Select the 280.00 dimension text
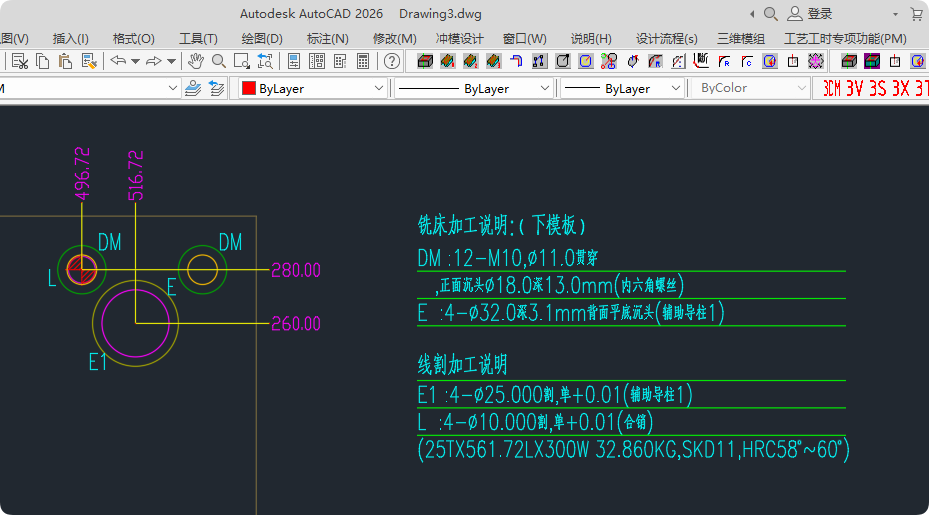This screenshot has width=929, height=515. click(296, 270)
